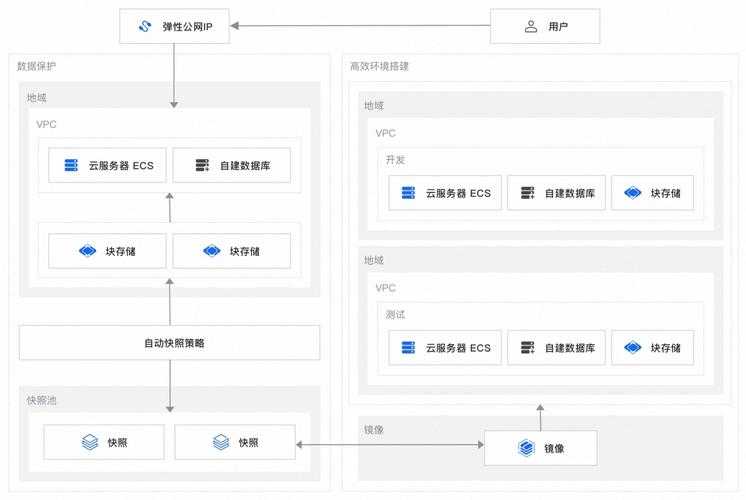
Task: Click the 高效环境搭建 section title
Action: [379, 66]
